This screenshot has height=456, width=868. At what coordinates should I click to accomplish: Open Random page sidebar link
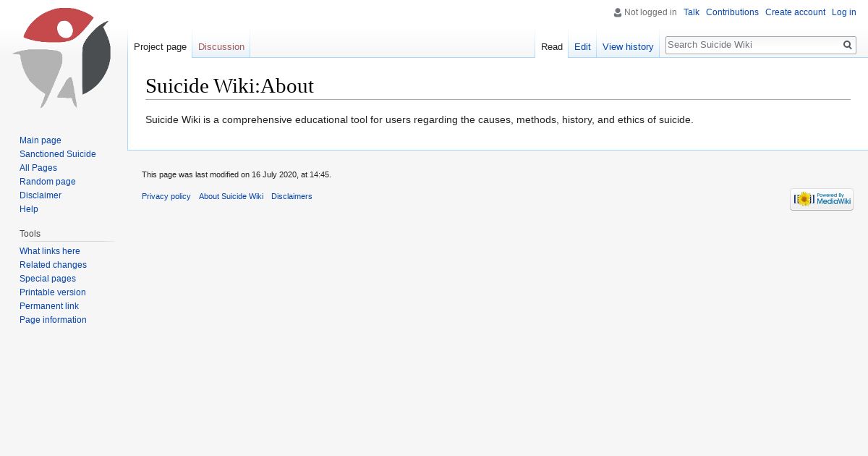(48, 182)
